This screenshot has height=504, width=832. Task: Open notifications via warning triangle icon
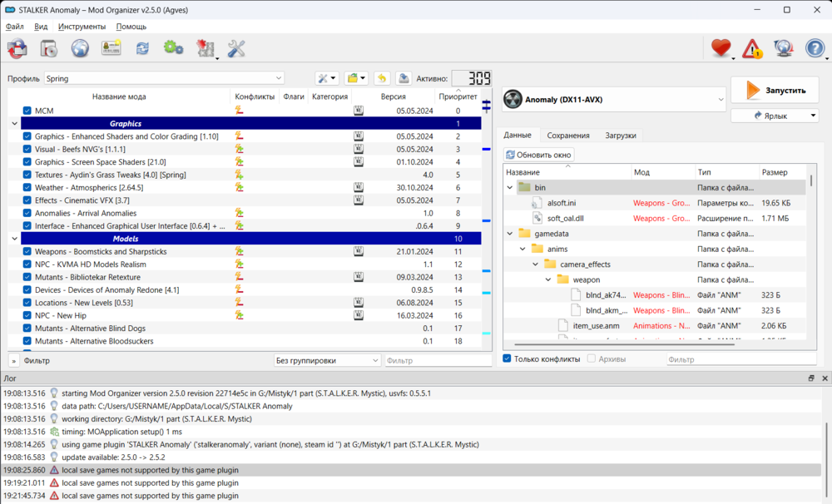point(750,48)
